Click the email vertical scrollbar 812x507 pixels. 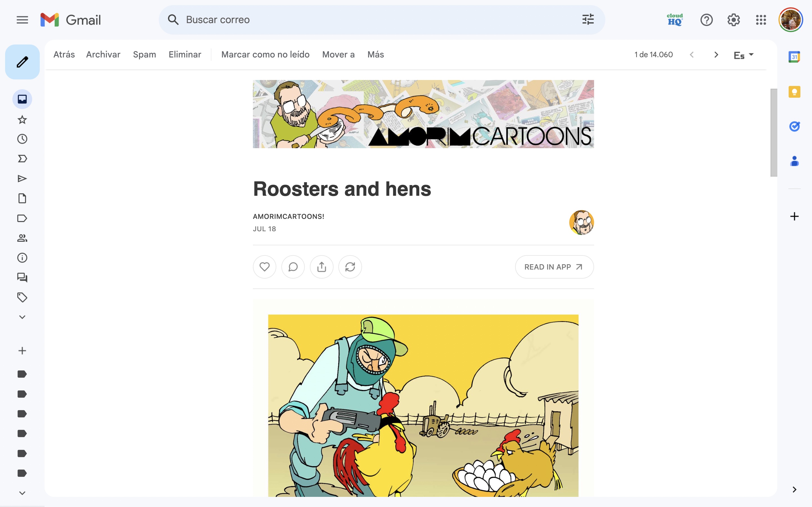[774, 132]
